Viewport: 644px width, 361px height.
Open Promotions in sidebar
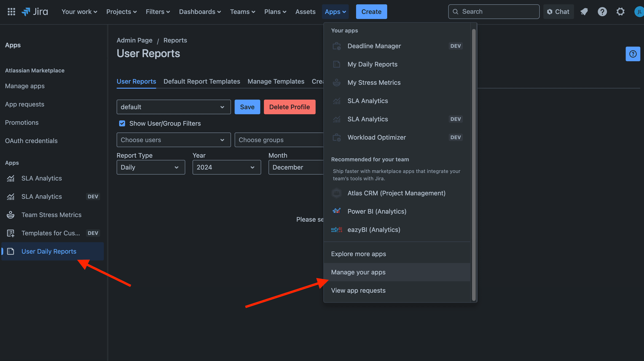[22, 122]
